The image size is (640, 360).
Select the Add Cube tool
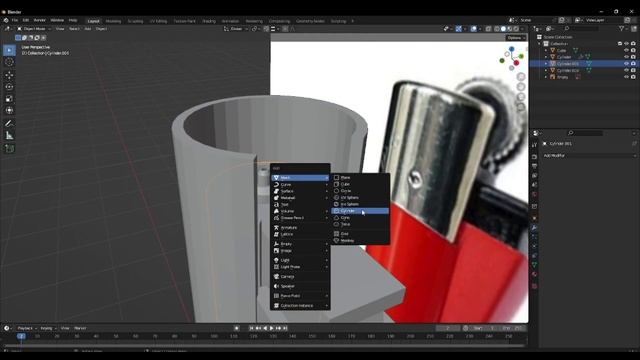click(x=9, y=149)
